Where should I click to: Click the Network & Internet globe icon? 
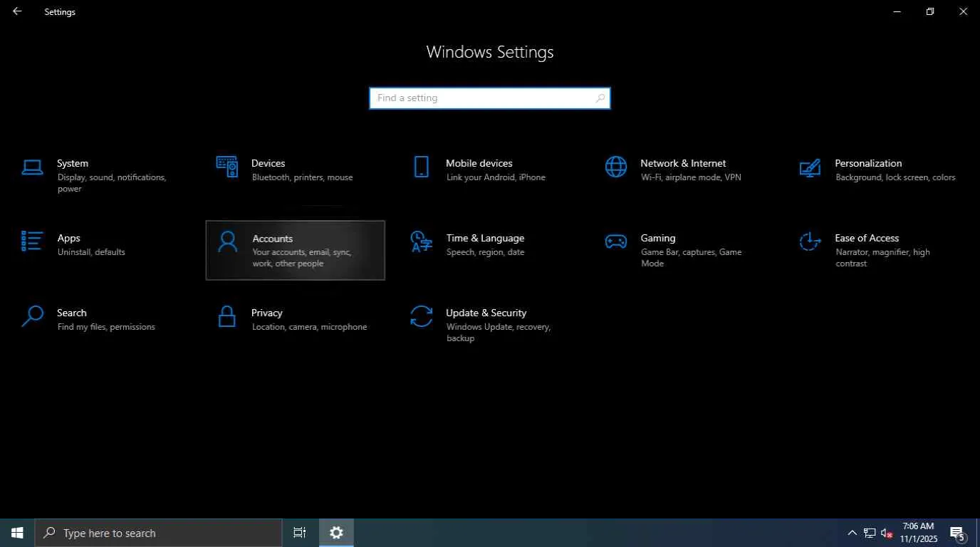(616, 167)
